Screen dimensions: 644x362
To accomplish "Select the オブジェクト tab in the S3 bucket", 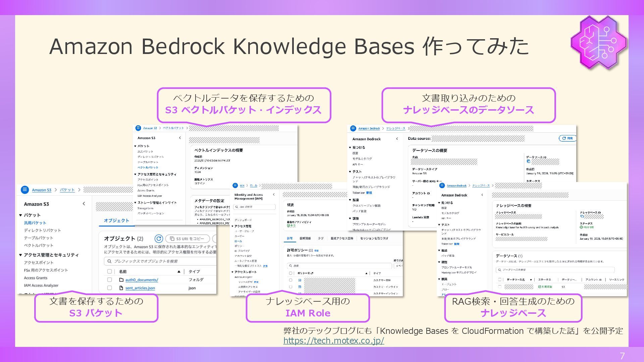I will (116, 221).
